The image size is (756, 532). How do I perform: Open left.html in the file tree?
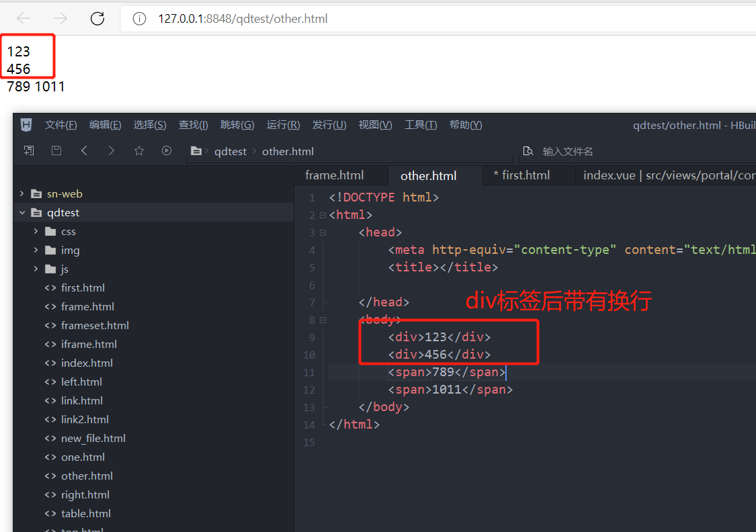(81, 382)
